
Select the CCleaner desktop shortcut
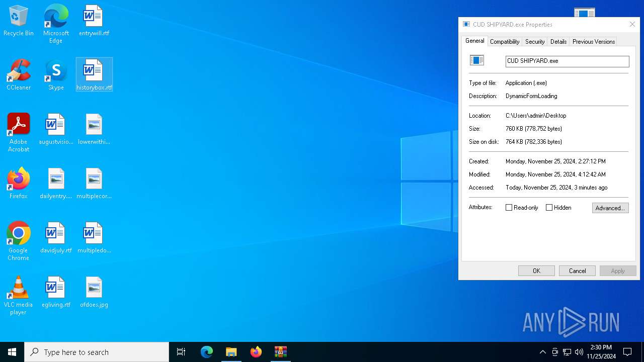tap(19, 75)
